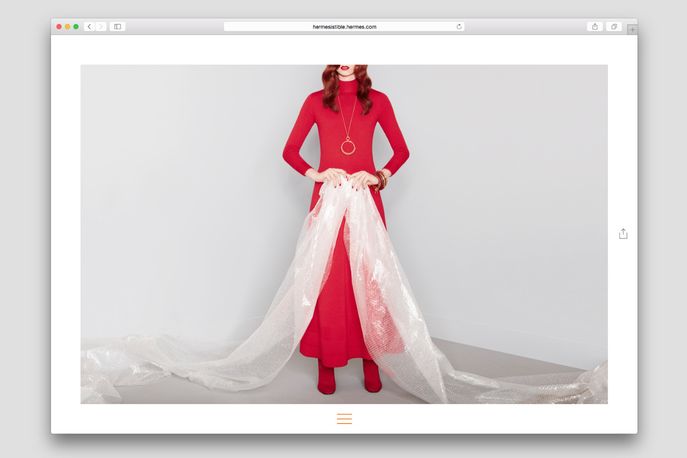Click the stacked bracelets on the model's wrist

[x=381, y=180]
